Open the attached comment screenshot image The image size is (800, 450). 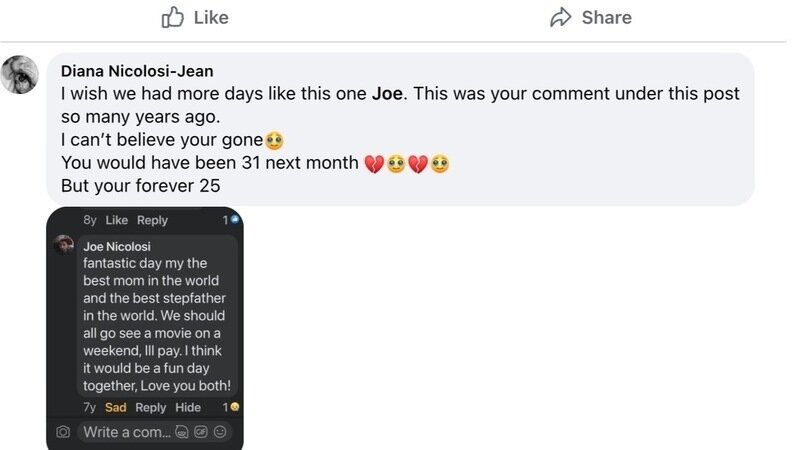click(145, 328)
